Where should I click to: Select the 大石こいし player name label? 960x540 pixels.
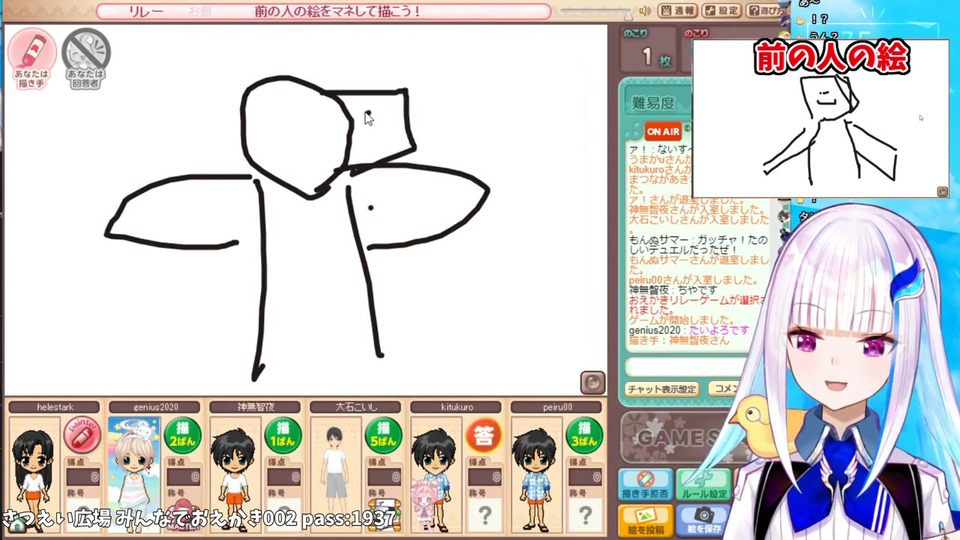(356, 407)
